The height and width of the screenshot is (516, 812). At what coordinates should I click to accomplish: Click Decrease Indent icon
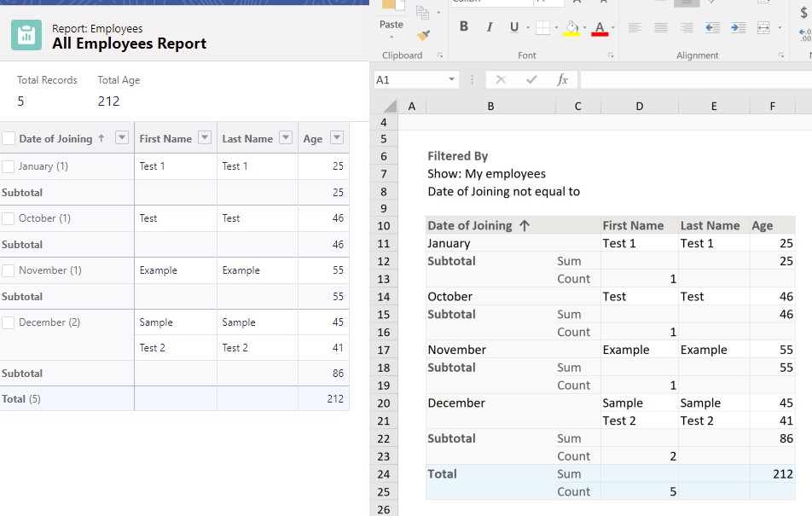(712, 27)
